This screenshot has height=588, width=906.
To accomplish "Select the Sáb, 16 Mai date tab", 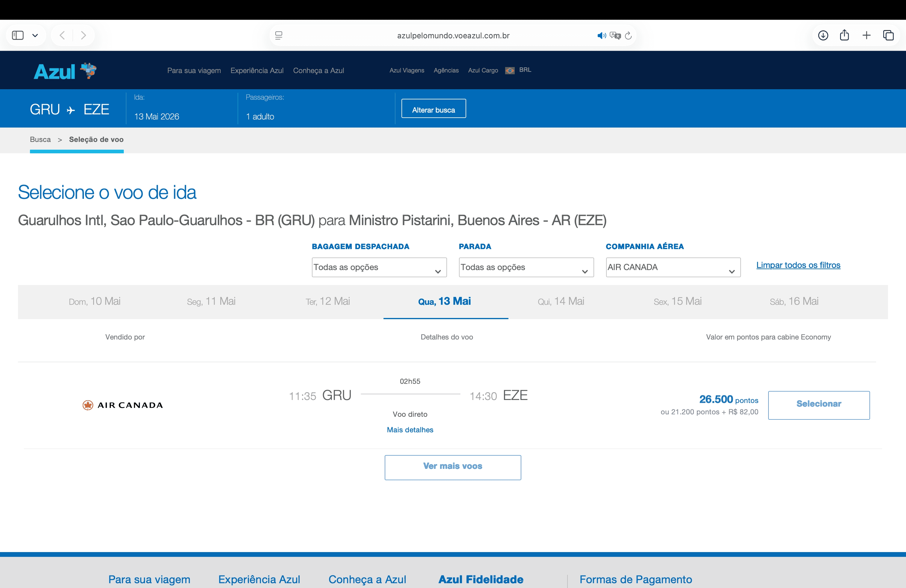I will [794, 301].
